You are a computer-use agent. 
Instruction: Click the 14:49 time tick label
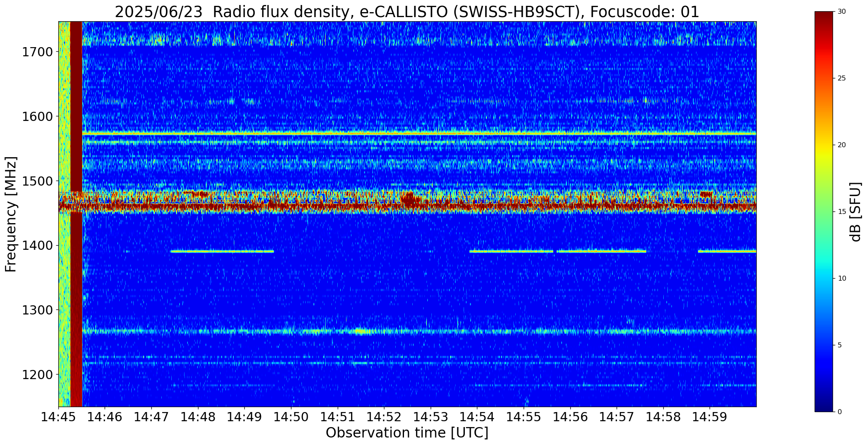[244, 416]
